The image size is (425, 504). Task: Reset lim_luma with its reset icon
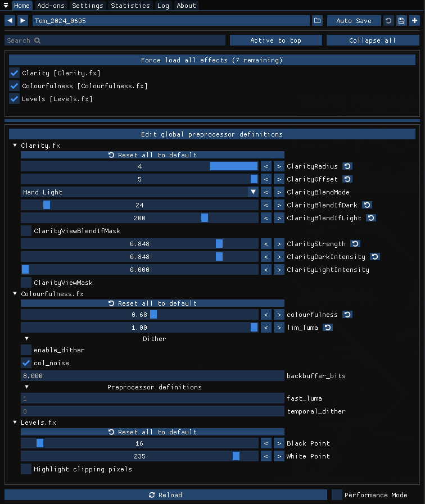327,328
